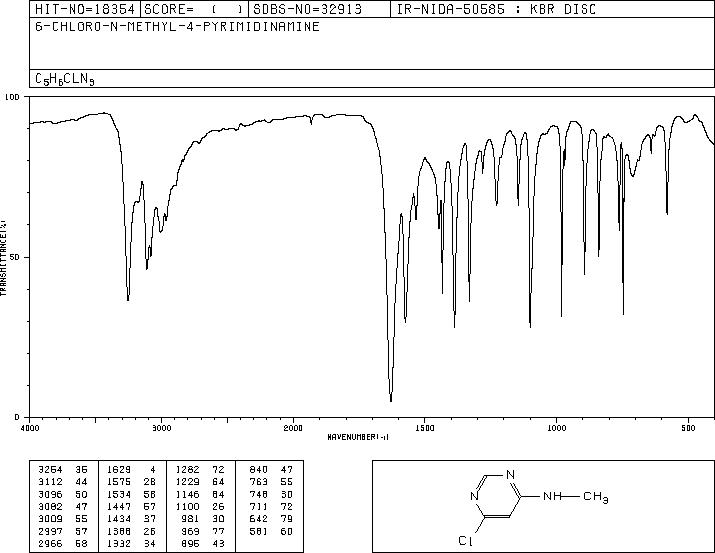Image resolution: width=715 pixels, height=553 pixels.
Task: Click the WAVENUMBER x-axis title
Action: (x=358, y=437)
